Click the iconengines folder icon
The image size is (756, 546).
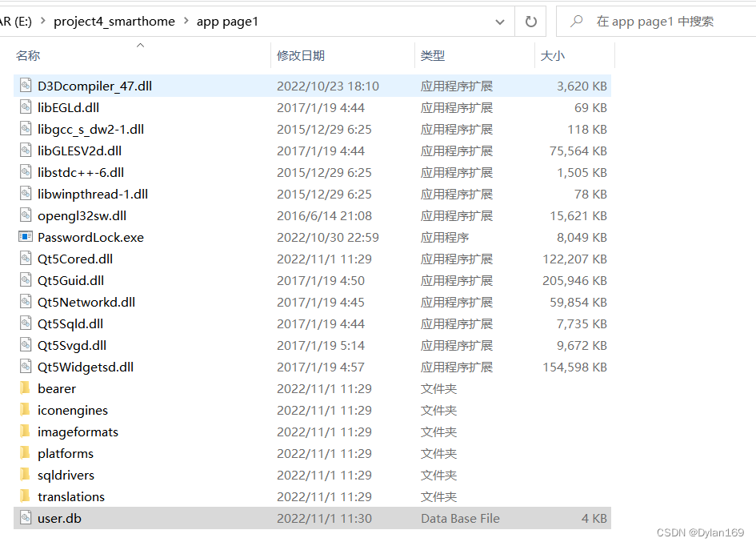pos(25,410)
